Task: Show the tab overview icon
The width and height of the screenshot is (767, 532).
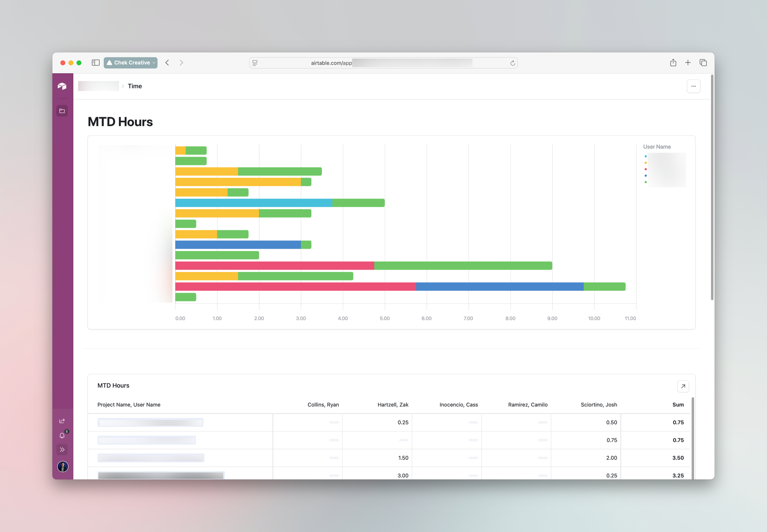Action: pos(703,63)
